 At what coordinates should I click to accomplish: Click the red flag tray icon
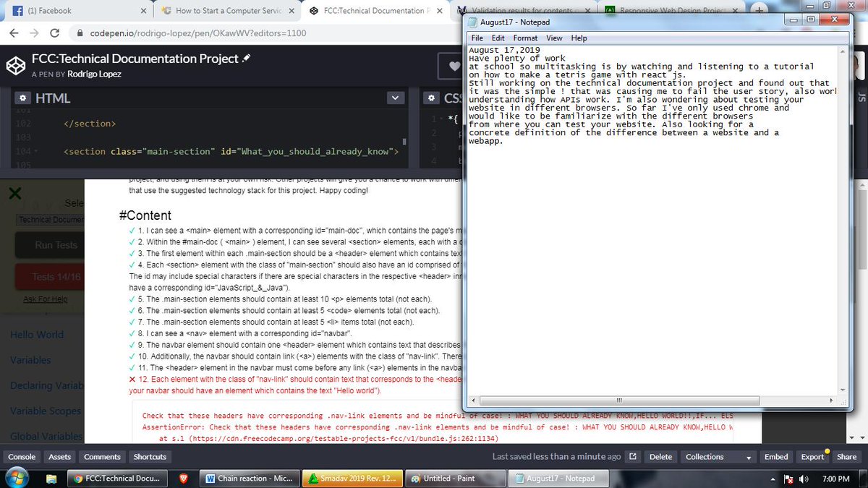[788, 479]
